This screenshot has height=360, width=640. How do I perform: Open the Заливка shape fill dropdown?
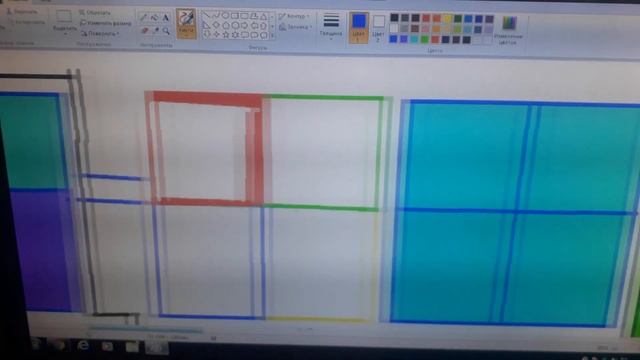[296, 27]
